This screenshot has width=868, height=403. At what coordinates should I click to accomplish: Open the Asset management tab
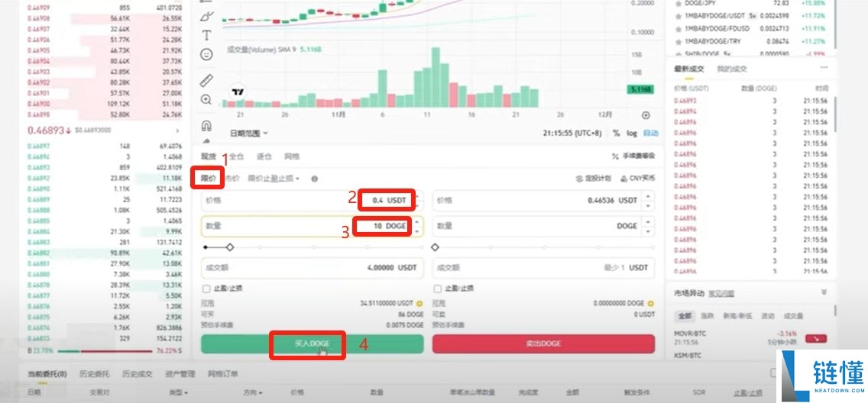click(180, 374)
